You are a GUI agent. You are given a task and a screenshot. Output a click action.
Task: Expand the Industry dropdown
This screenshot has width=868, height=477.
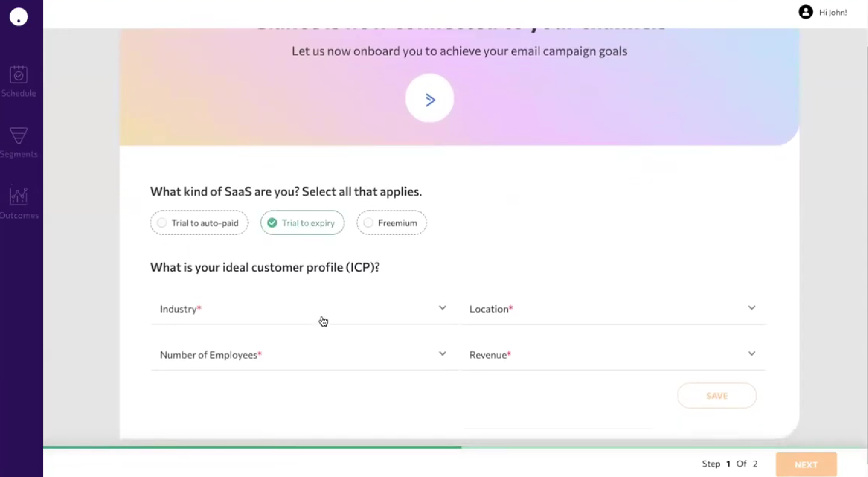point(303,309)
